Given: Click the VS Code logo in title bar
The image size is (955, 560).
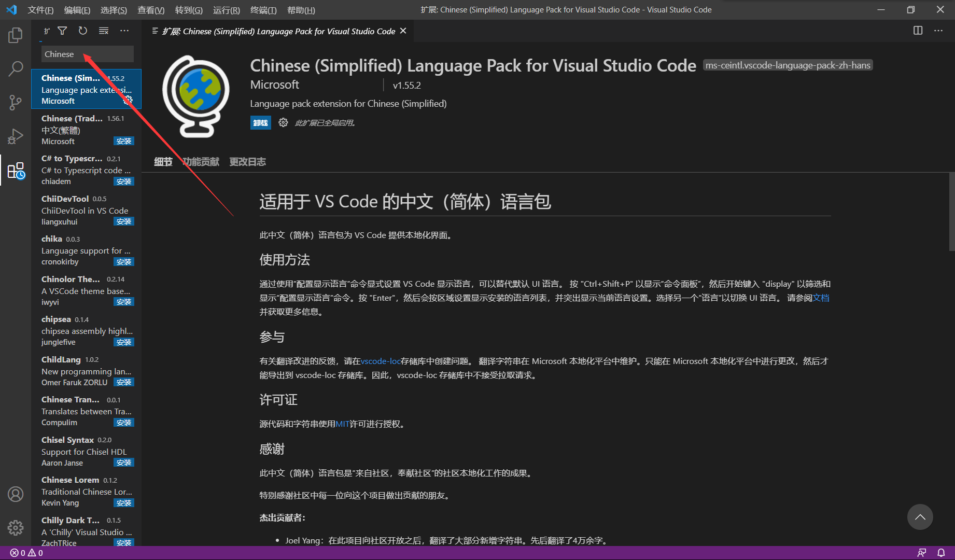Looking at the screenshot, I should pos(11,10).
